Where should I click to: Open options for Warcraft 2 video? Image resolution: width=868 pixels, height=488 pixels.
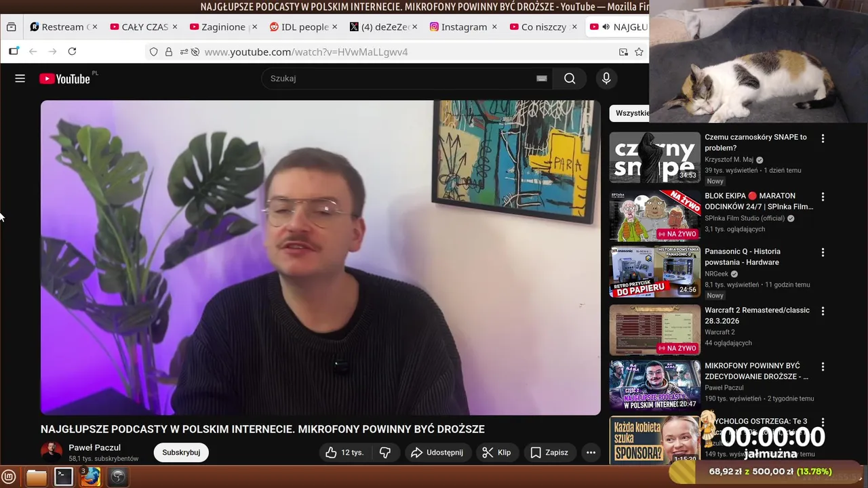pyautogui.click(x=823, y=311)
